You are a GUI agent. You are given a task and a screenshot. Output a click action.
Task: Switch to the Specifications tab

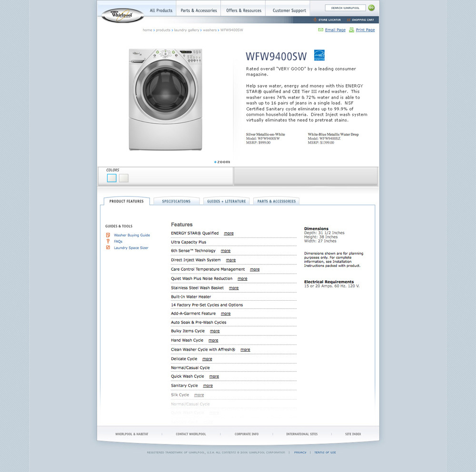pos(177,201)
